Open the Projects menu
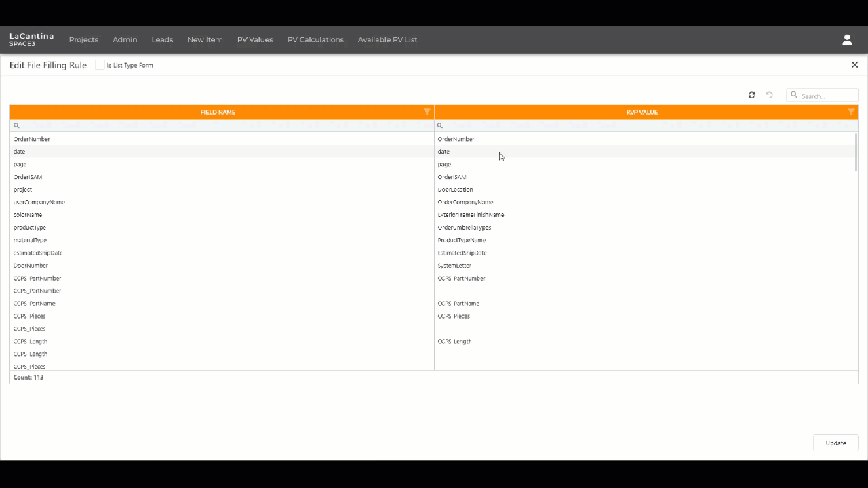 point(83,39)
